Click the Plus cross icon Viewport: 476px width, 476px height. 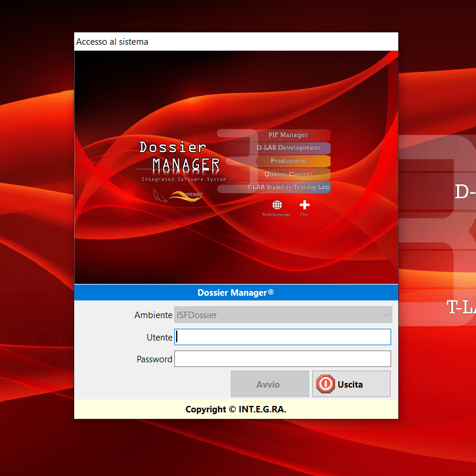305,205
